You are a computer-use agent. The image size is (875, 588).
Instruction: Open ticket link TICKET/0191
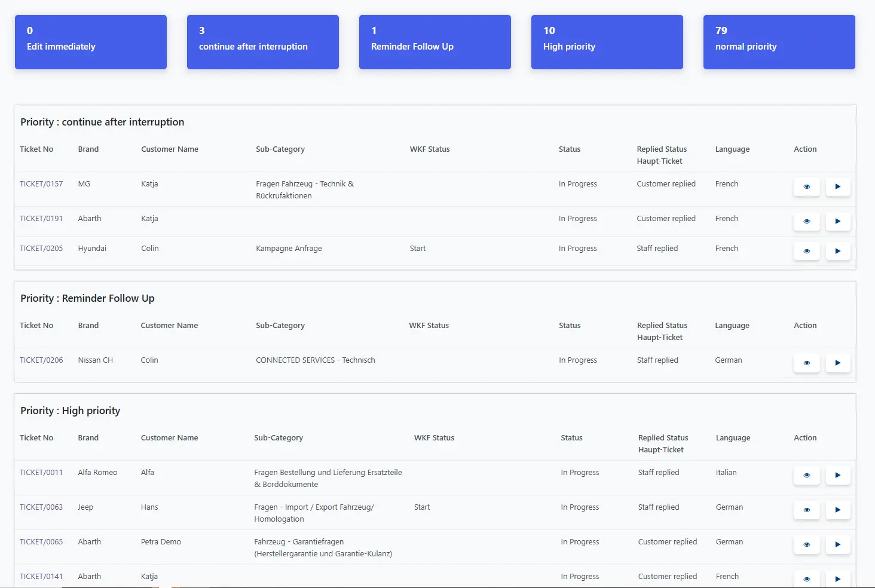click(41, 219)
